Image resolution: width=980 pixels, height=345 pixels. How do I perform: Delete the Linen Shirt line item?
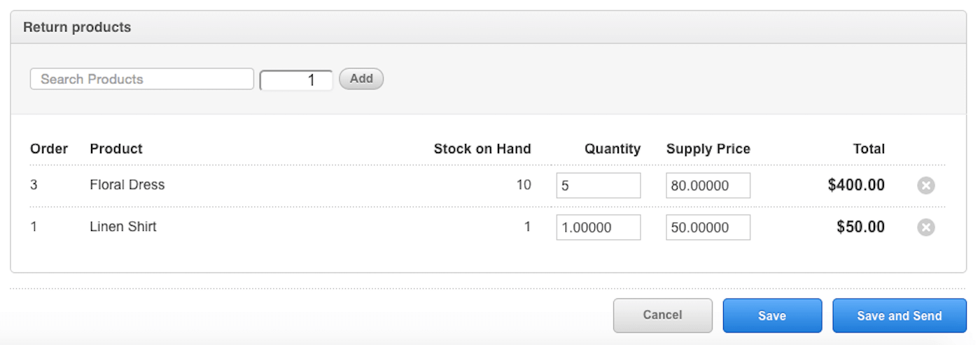tap(926, 227)
